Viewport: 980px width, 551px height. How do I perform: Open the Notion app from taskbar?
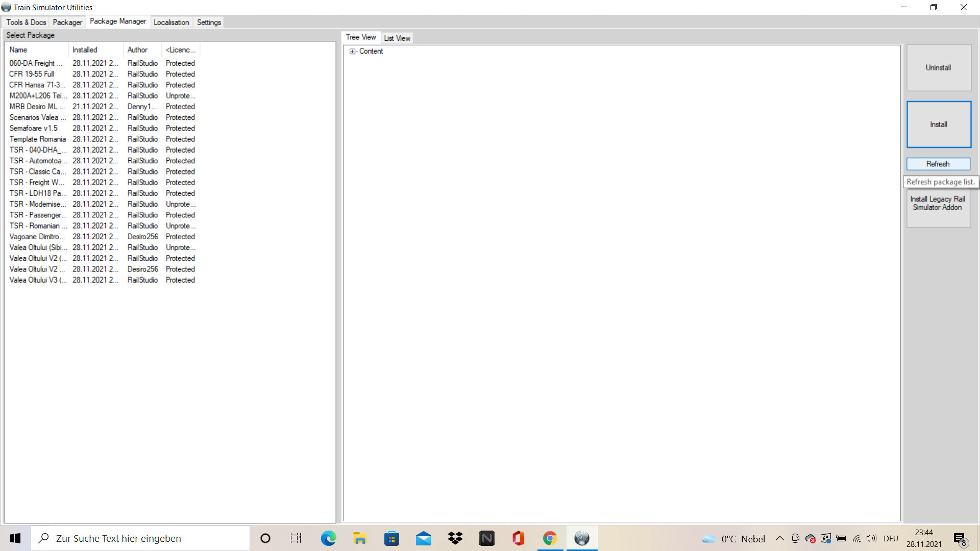coord(487,538)
